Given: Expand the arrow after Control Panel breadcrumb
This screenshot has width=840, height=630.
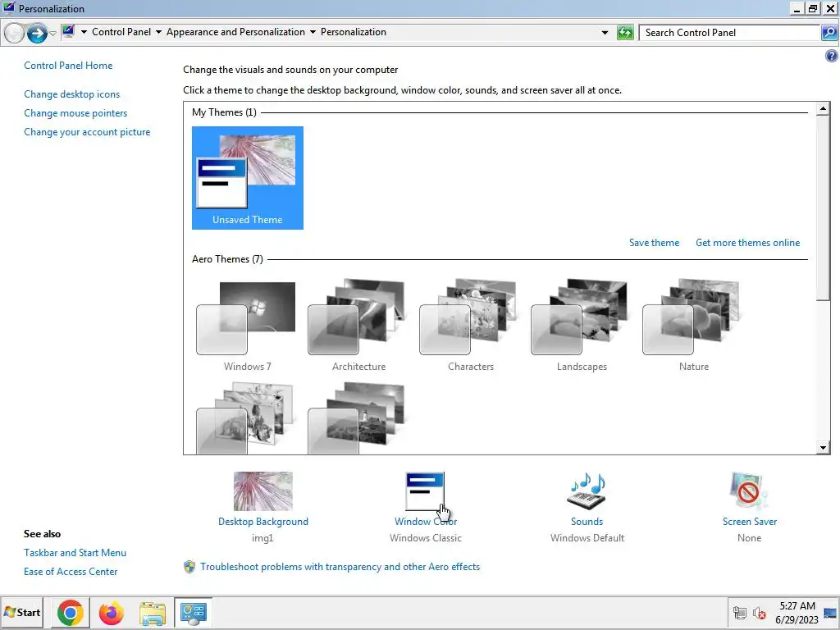Looking at the screenshot, I should coord(158,32).
